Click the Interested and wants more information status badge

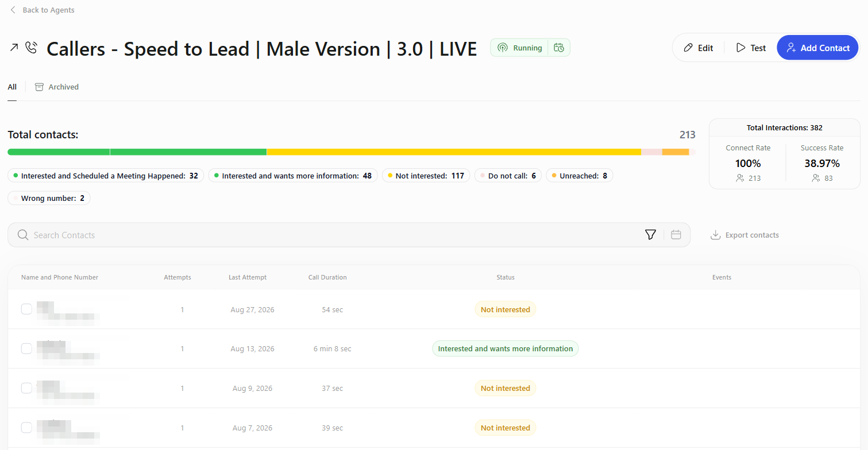pos(506,348)
